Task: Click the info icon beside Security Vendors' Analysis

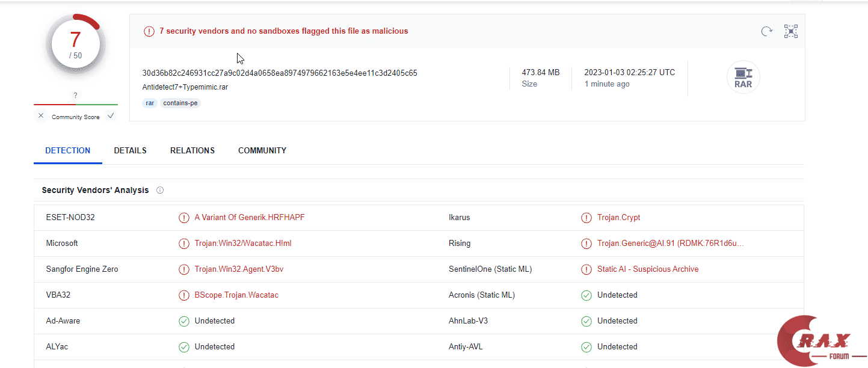Action: point(160,190)
